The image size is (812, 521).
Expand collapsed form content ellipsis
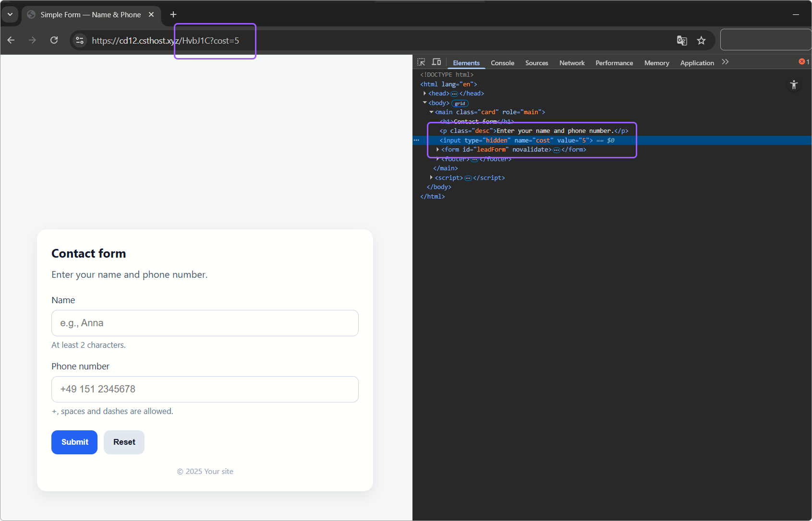pos(557,150)
